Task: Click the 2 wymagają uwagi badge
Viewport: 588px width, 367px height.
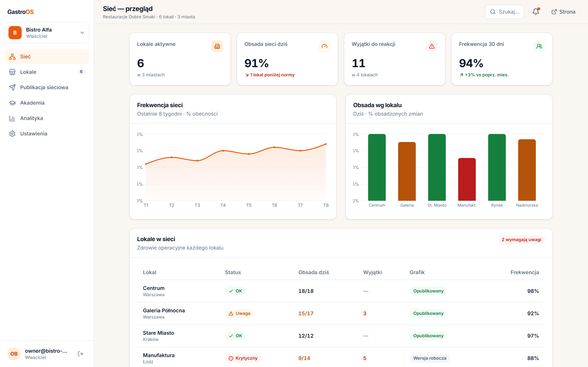Action: coord(521,240)
